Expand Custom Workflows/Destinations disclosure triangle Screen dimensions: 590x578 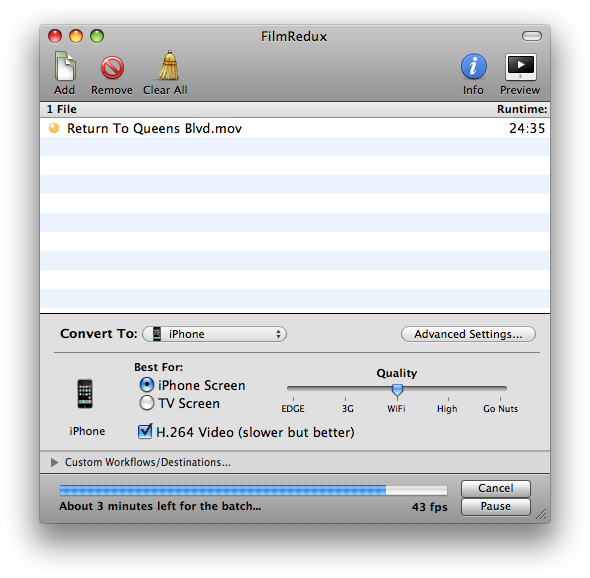tap(55, 462)
